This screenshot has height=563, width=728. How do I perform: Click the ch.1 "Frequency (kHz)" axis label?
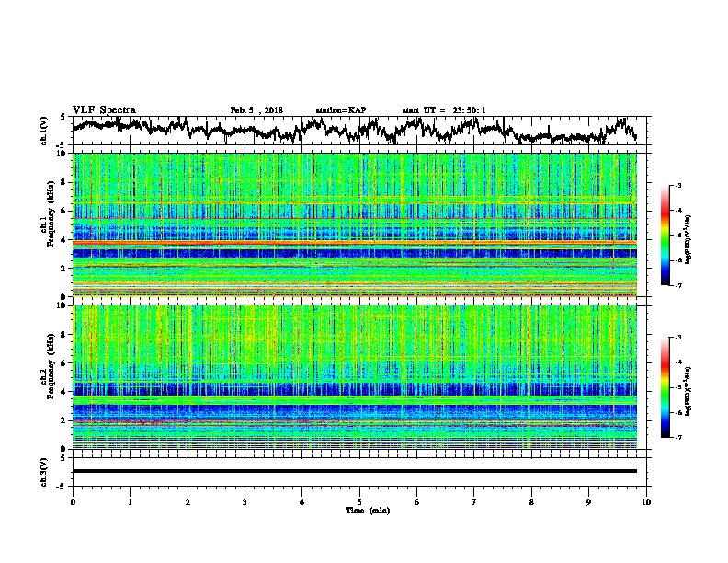coord(51,213)
